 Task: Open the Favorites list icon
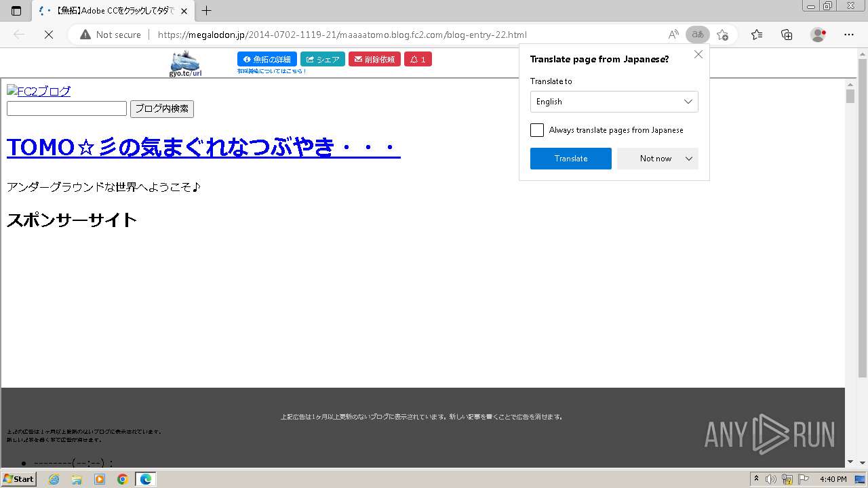point(757,35)
